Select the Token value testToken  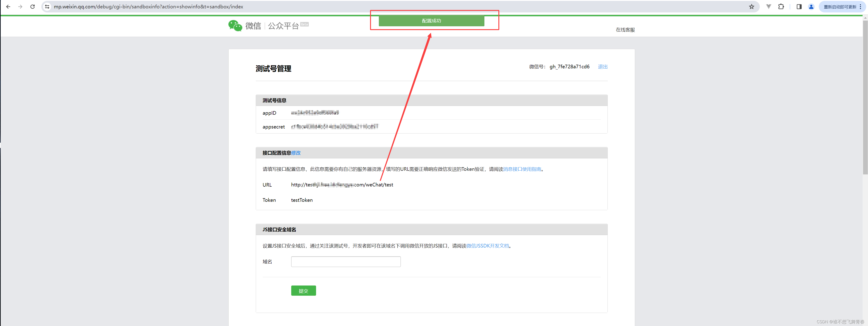point(302,200)
